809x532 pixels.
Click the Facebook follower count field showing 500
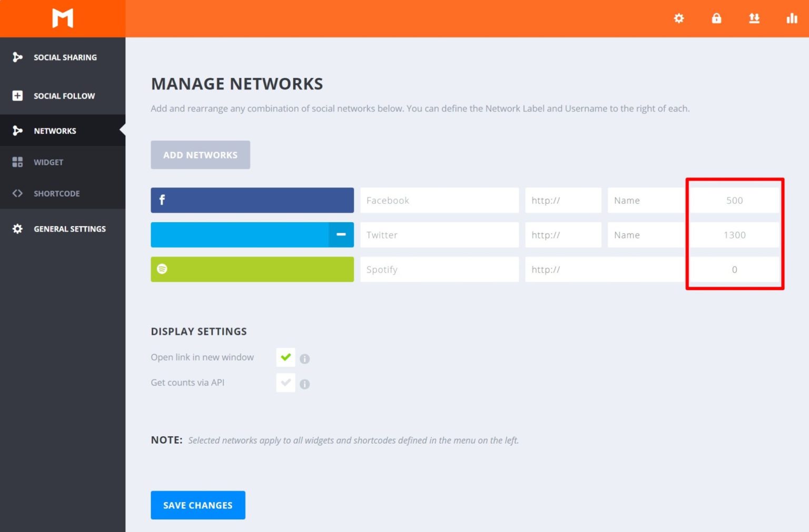(734, 200)
